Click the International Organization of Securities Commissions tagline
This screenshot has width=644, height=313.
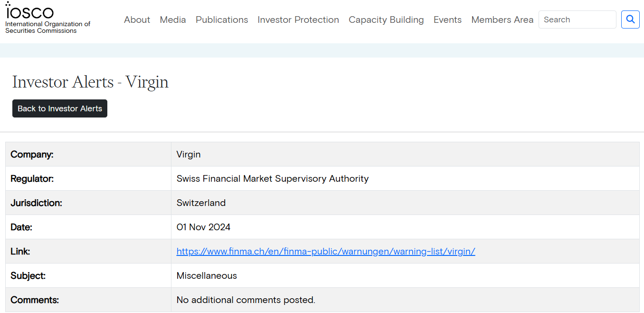point(47,28)
